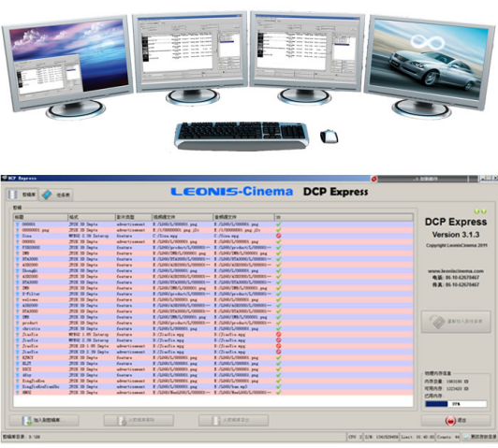Select the welcome row
498x448 pixels.
213,299
